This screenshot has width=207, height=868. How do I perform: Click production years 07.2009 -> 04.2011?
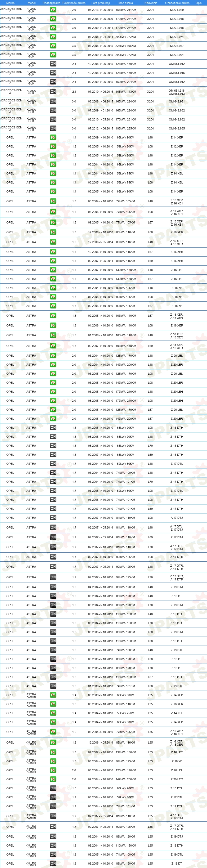click(x=101, y=28)
